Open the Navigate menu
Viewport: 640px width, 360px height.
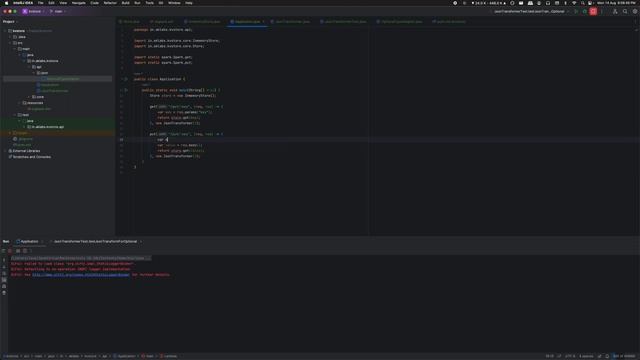click(78, 3)
